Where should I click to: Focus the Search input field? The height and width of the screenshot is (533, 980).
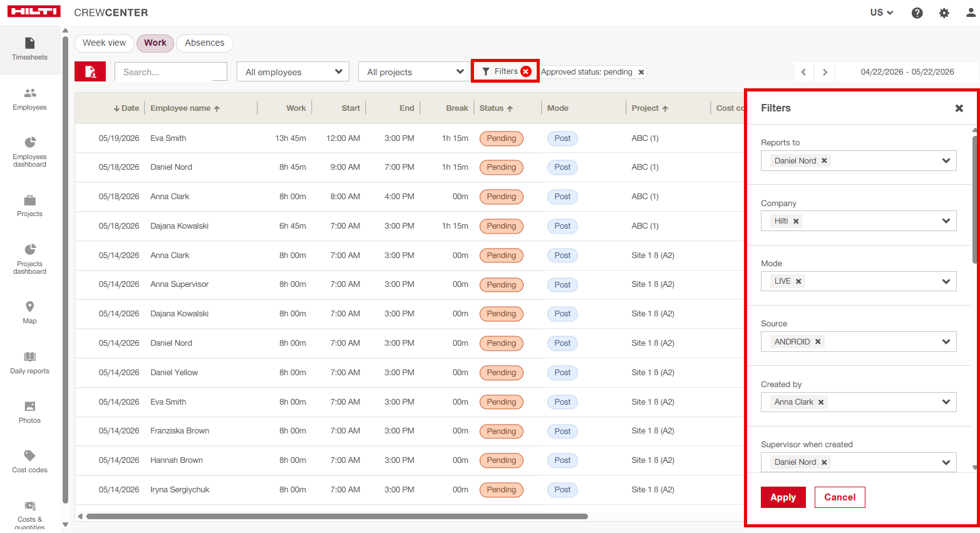(171, 72)
